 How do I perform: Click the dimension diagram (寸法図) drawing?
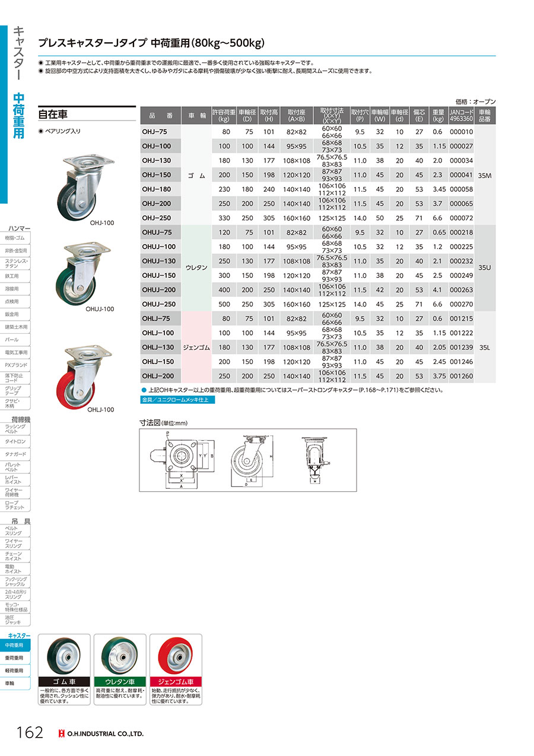pyautogui.click(x=247, y=460)
